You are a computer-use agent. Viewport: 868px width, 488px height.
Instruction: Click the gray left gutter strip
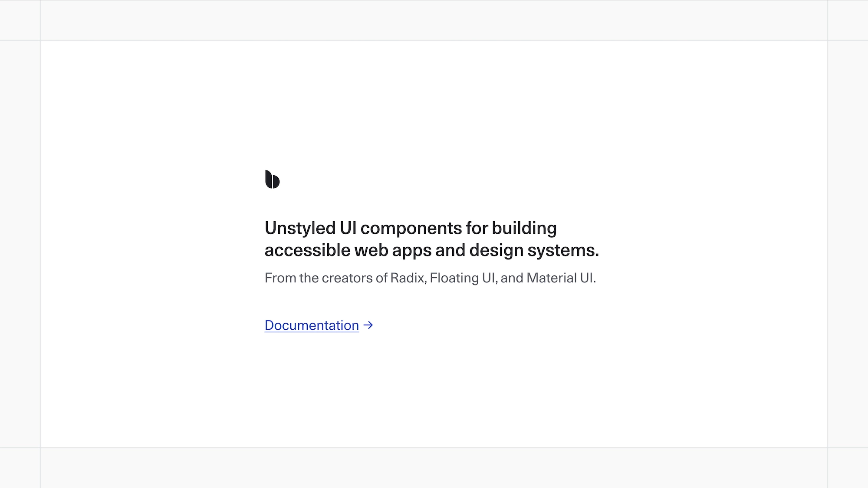(20, 244)
